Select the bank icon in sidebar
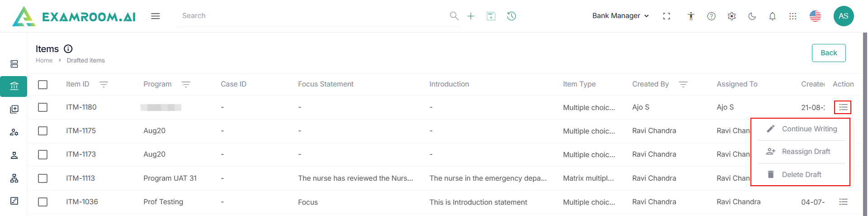 coord(14,86)
